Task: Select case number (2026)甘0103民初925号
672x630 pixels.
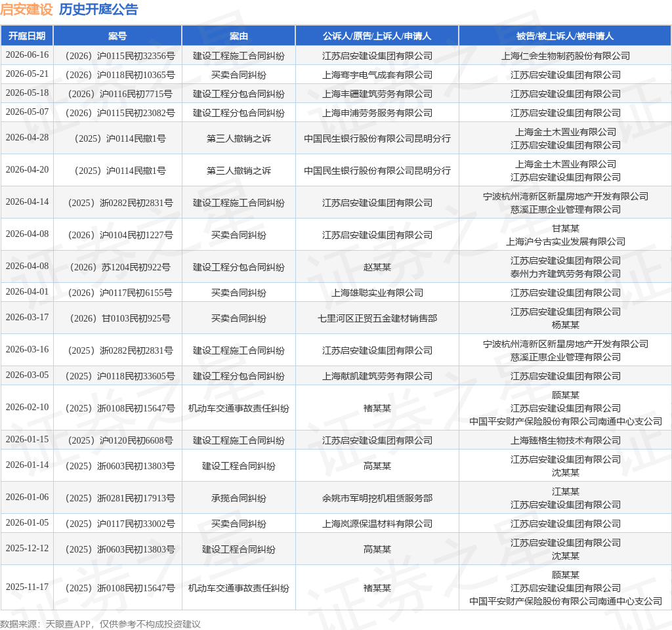Action: click(120, 318)
